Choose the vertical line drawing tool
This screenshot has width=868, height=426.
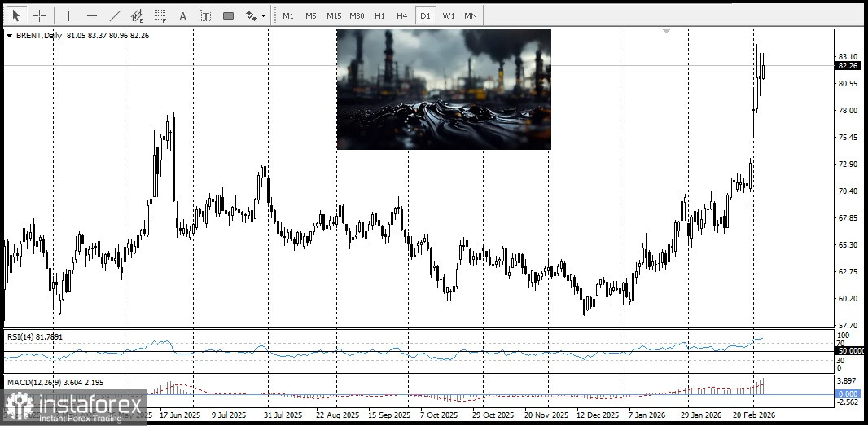tap(68, 15)
